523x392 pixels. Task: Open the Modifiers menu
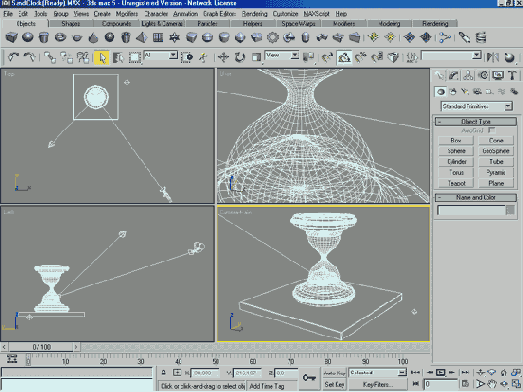[x=127, y=14]
